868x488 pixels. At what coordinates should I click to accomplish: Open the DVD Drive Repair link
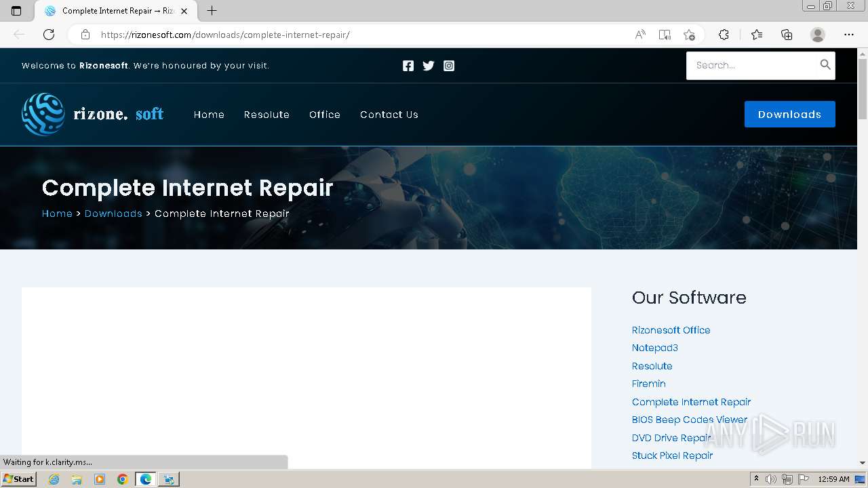click(x=672, y=438)
